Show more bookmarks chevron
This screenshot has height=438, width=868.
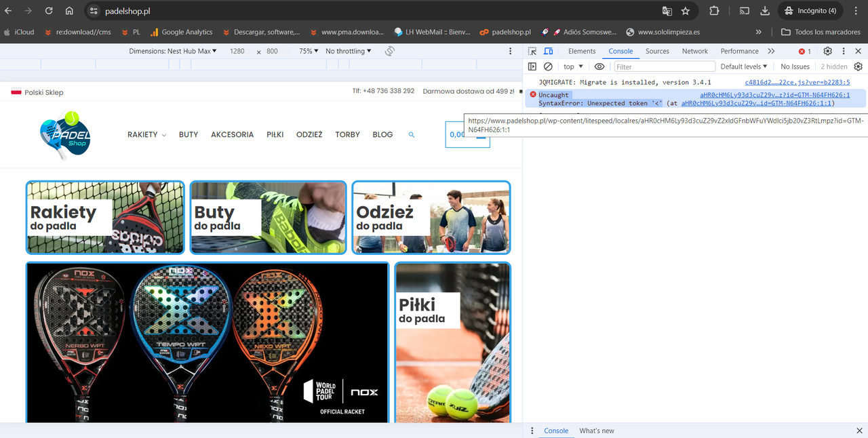(x=758, y=32)
